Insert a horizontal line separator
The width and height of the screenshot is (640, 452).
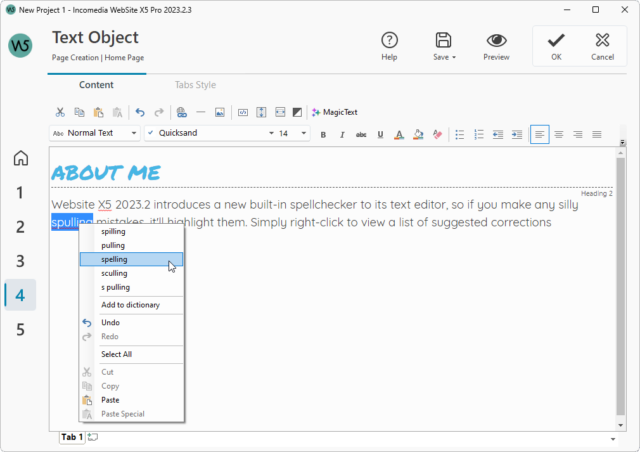200,112
